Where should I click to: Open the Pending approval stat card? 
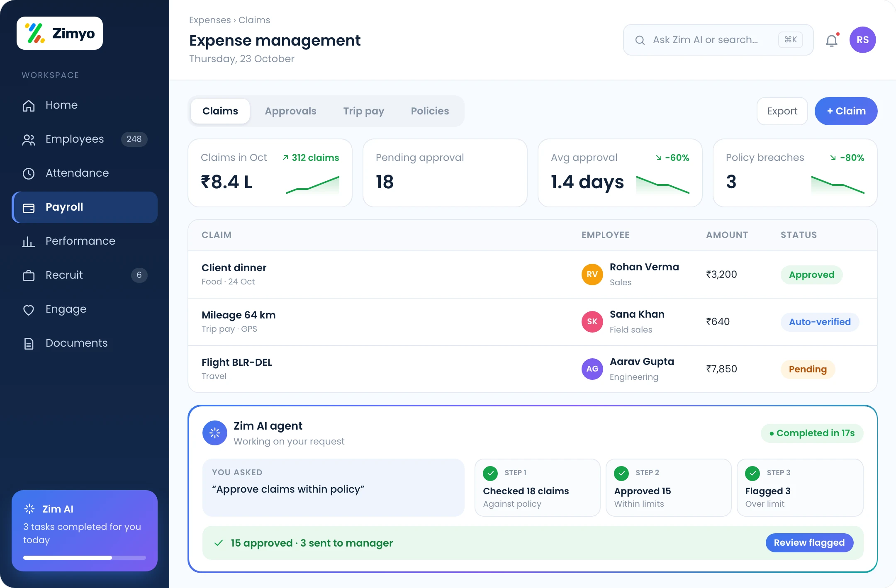445,173
